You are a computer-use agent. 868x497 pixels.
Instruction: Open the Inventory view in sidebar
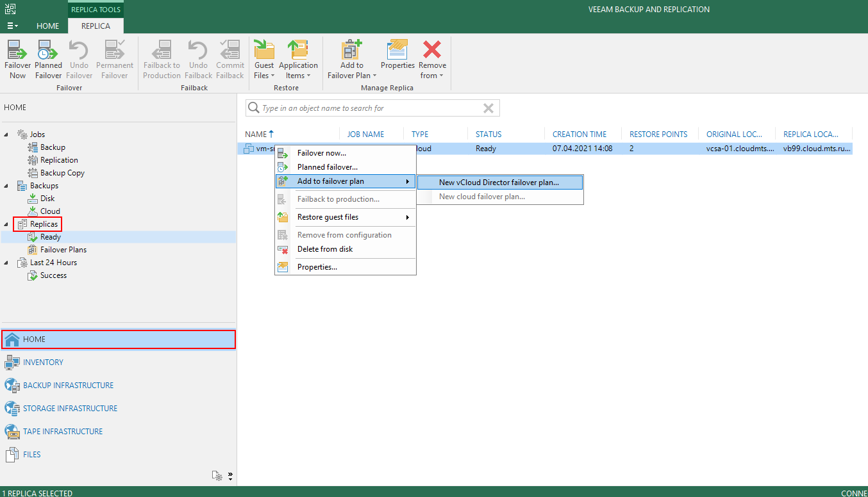click(x=43, y=363)
